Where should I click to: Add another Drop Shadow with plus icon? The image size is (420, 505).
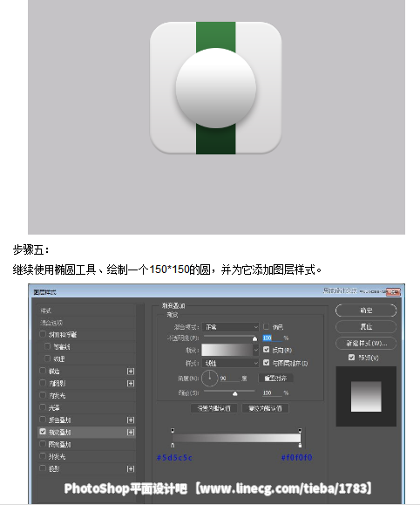[131, 468]
